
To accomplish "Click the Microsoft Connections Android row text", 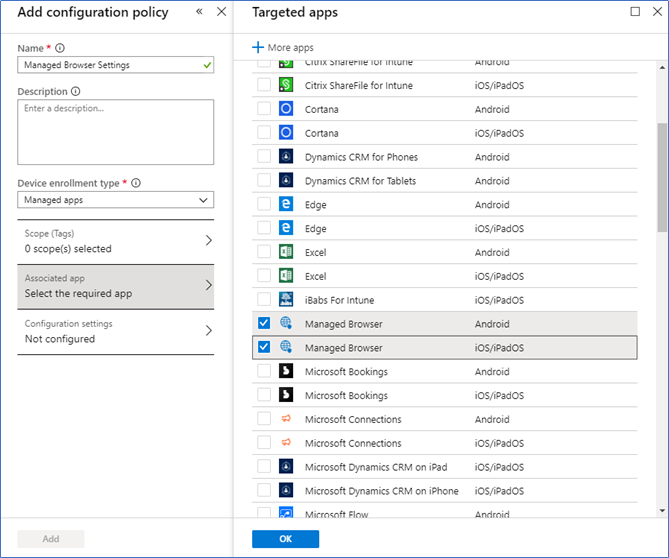I will pos(353,419).
